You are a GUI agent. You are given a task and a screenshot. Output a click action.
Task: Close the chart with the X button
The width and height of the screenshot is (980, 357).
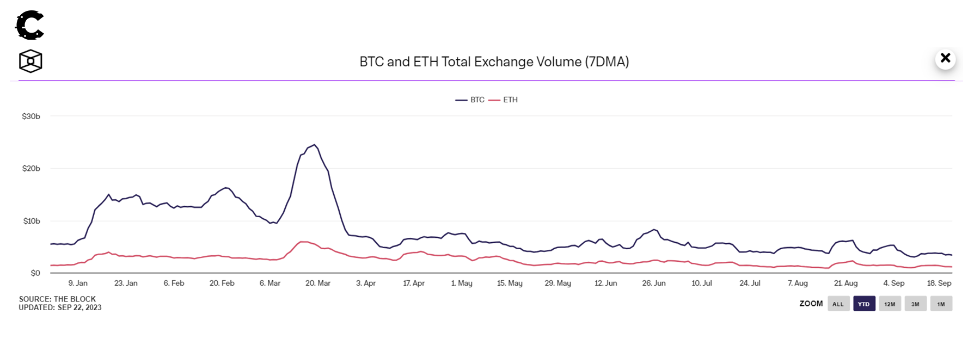point(945,58)
